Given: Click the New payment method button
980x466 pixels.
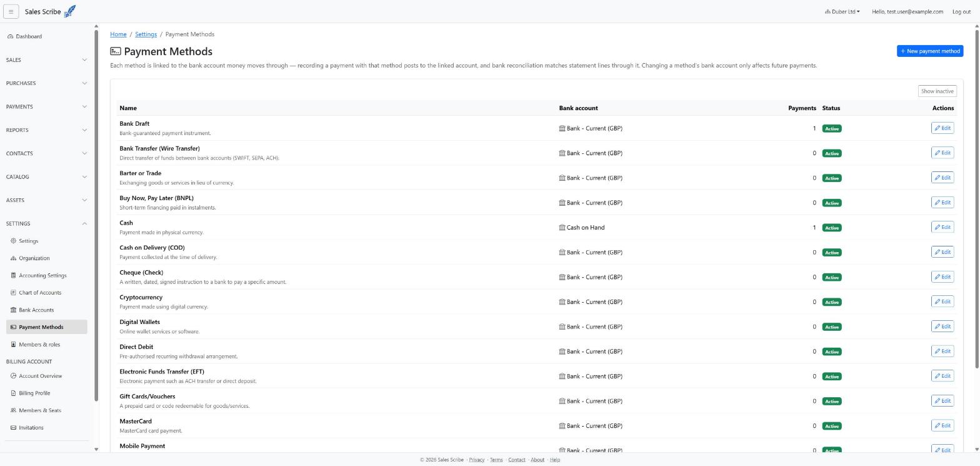Looking at the screenshot, I should [929, 51].
